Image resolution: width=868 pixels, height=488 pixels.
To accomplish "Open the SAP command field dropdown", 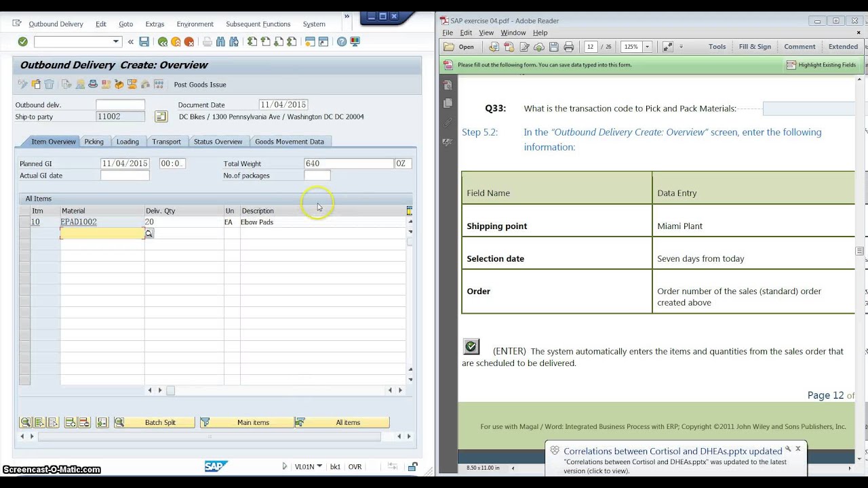I will pyautogui.click(x=116, y=42).
